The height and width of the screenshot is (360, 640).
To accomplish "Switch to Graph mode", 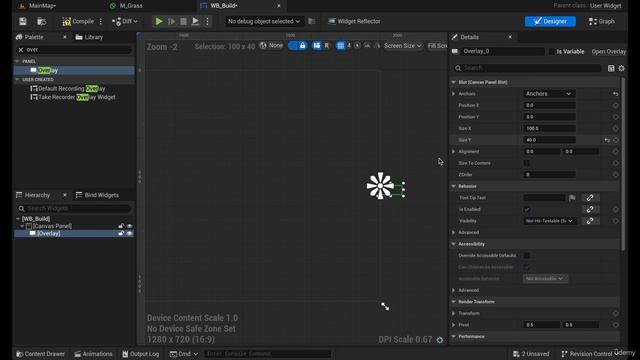I will point(602,21).
